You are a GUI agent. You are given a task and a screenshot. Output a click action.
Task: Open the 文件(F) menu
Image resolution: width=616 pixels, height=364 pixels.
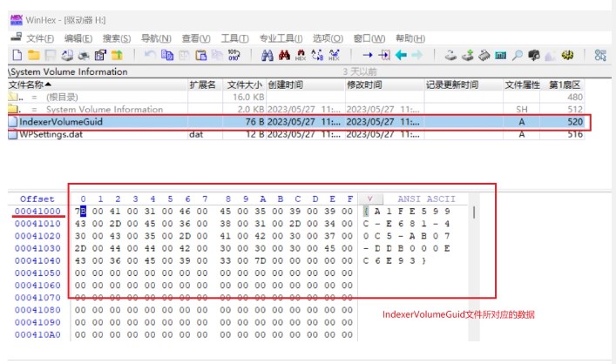click(x=40, y=38)
